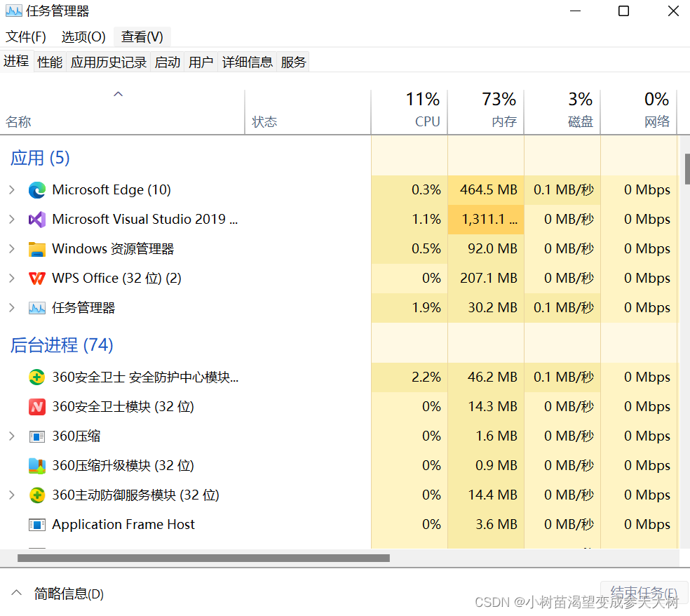Open the 查看(V) menu
Screen dimensions: 690x616
[x=142, y=36]
